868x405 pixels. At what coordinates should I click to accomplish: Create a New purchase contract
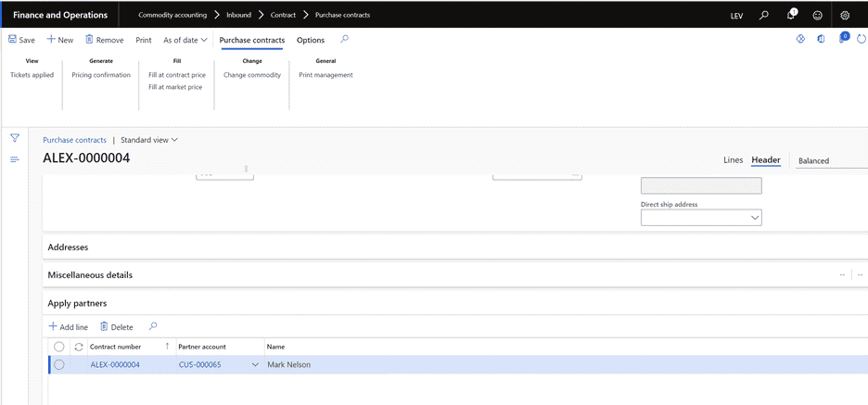[x=59, y=40]
